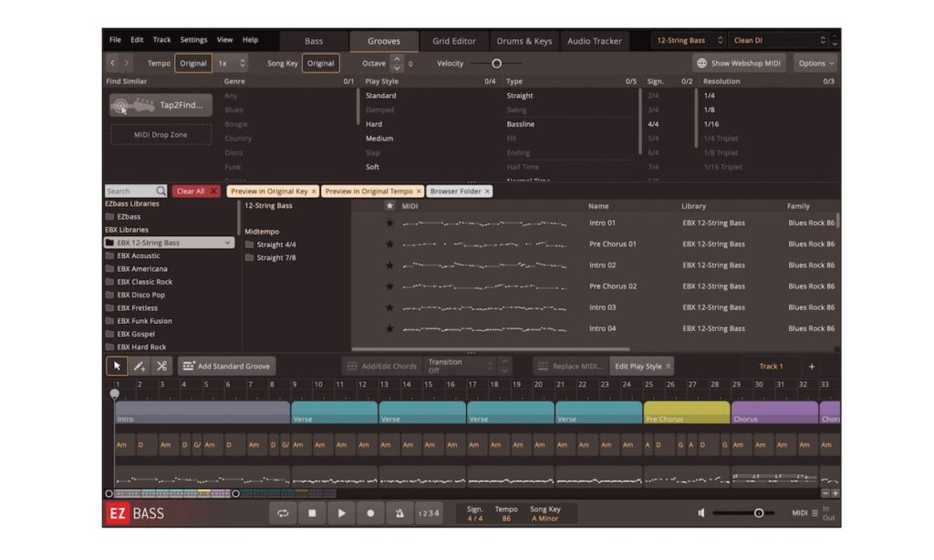The height and width of the screenshot is (560, 934).
Task: Open the 12-String Bass instrument dropdown
Action: point(690,40)
